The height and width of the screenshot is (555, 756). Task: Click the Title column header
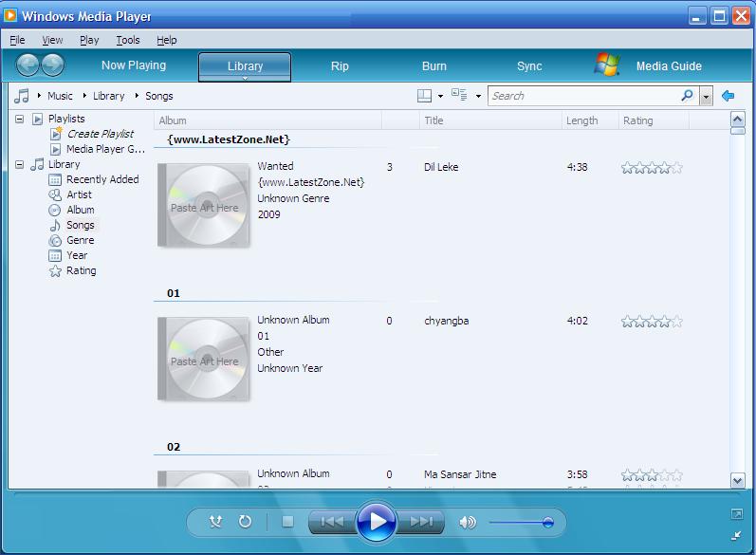490,120
